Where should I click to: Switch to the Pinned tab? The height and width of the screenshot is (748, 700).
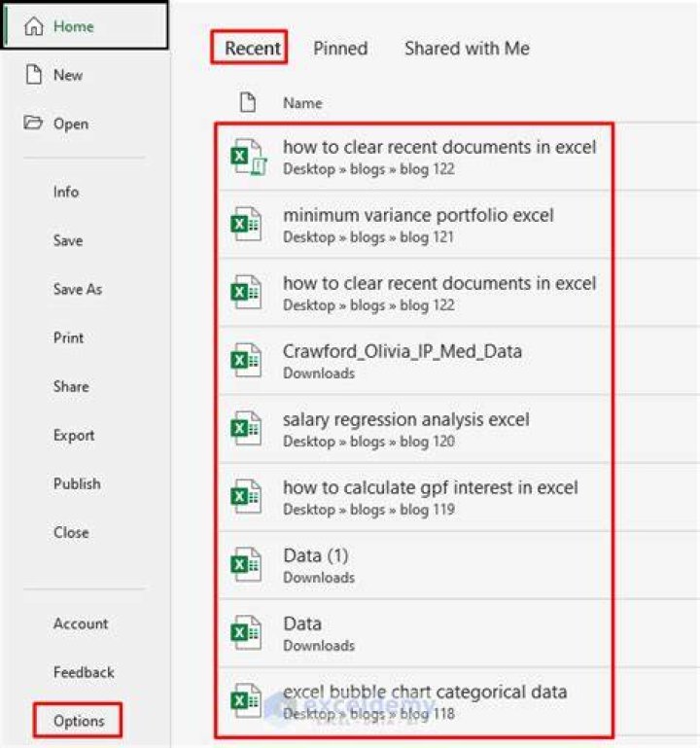point(340,49)
